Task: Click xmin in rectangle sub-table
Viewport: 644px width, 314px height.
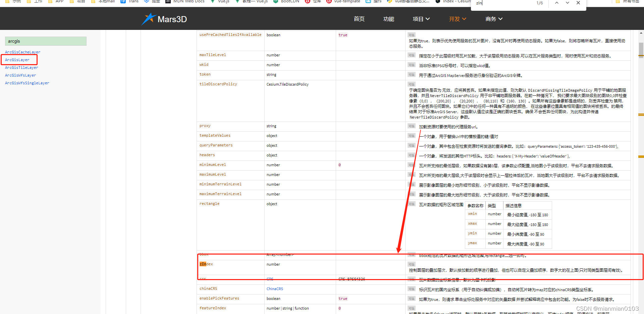Action: click(x=472, y=214)
